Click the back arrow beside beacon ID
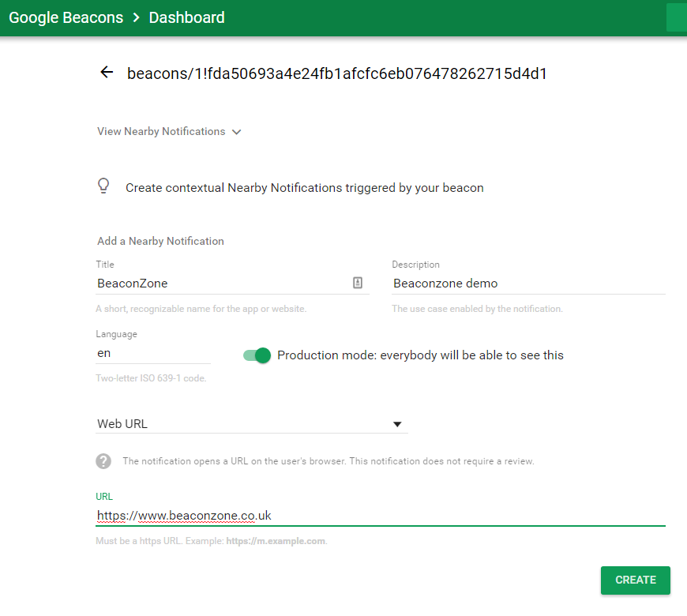 tap(107, 73)
